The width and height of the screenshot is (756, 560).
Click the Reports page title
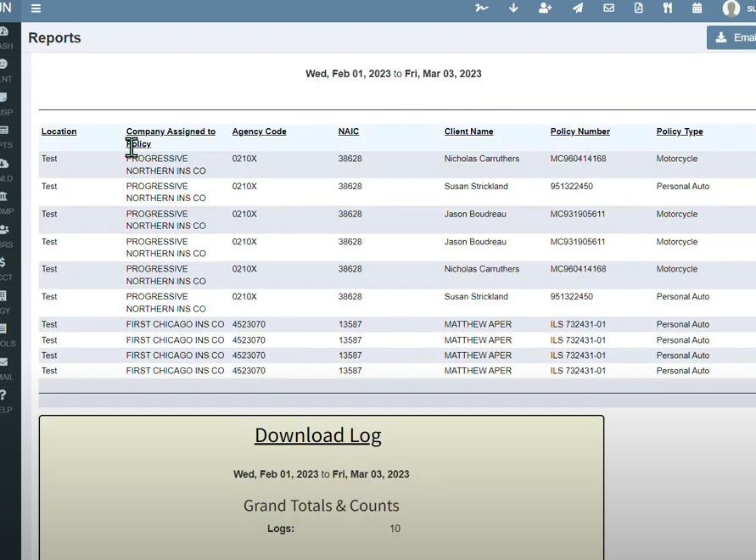pyautogui.click(x=54, y=37)
